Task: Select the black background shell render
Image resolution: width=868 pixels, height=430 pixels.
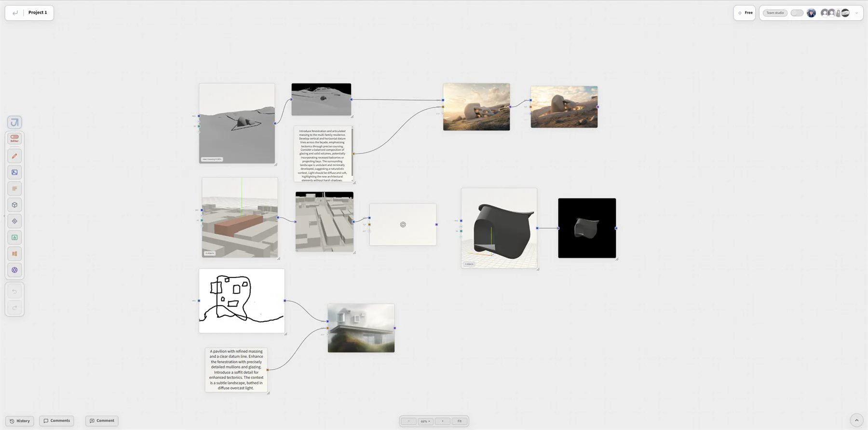Action: point(587,228)
